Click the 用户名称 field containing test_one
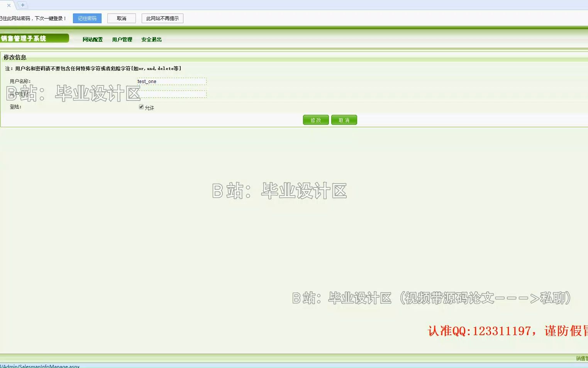 172,82
